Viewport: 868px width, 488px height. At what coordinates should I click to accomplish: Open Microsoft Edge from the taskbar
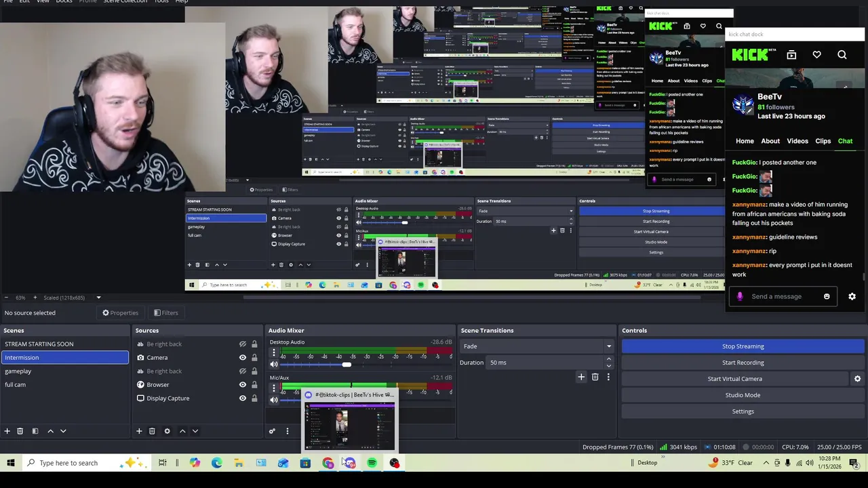point(216,463)
